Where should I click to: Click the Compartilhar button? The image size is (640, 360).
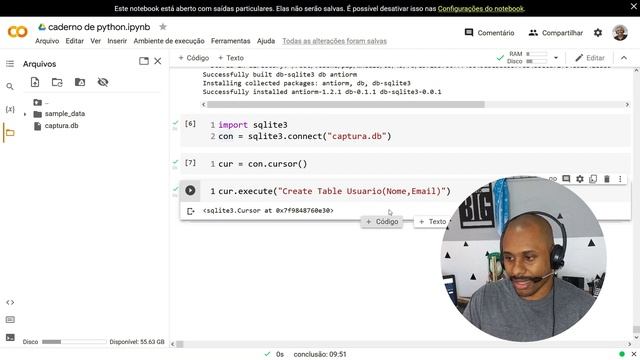pos(556,33)
